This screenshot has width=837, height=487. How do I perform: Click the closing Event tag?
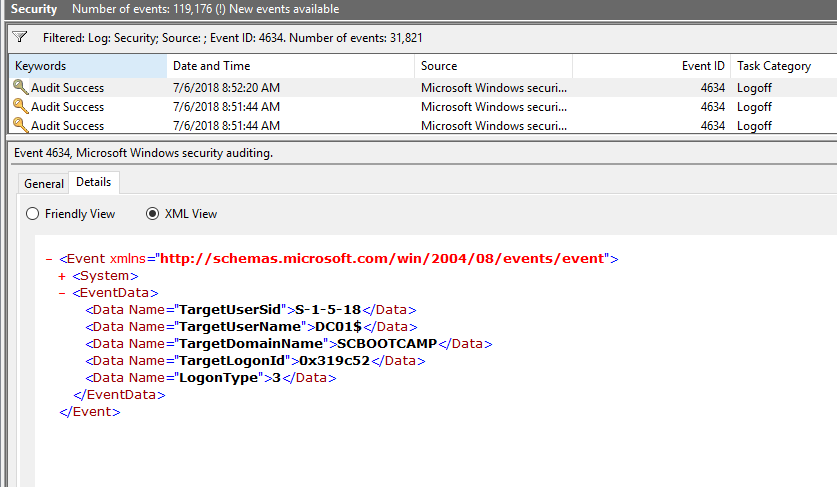(x=90, y=412)
